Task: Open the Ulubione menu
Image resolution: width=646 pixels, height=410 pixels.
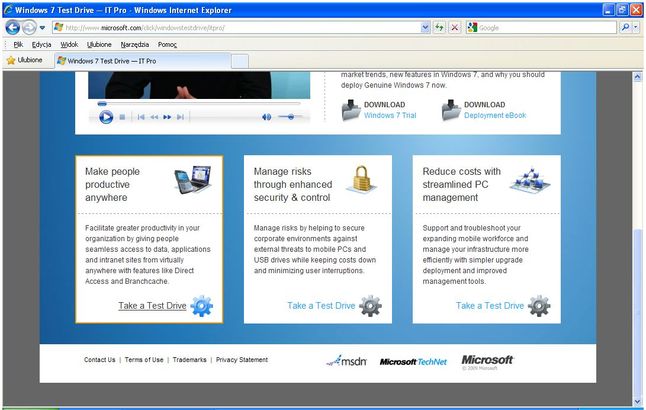Action: click(99, 45)
